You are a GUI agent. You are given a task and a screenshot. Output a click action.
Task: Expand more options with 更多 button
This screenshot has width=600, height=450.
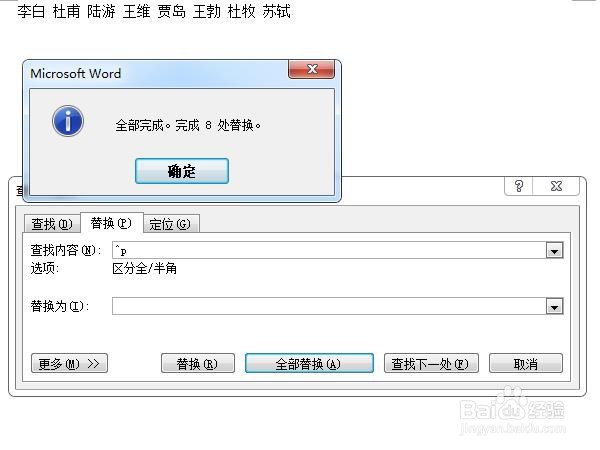(x=69, y=363)
